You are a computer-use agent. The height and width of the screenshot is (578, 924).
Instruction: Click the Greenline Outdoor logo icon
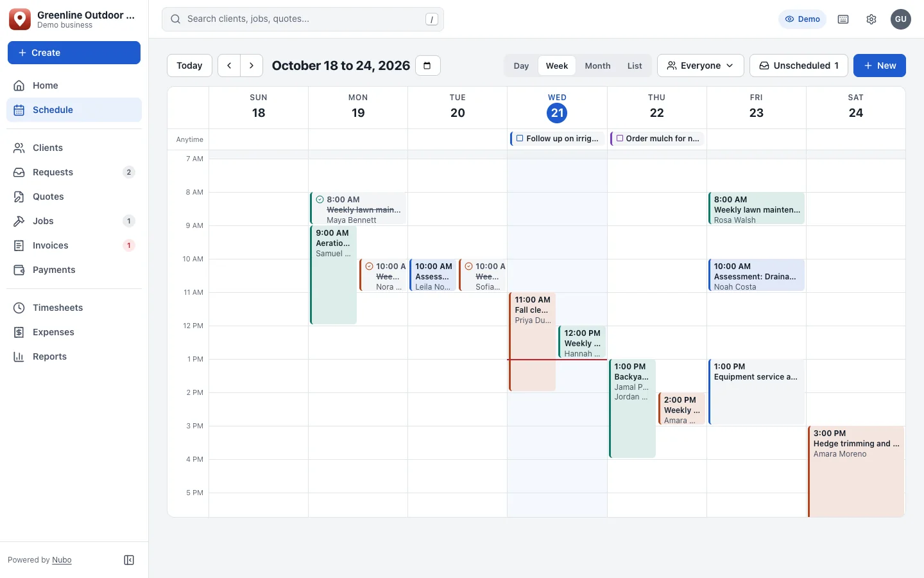(x=20, y=19)
